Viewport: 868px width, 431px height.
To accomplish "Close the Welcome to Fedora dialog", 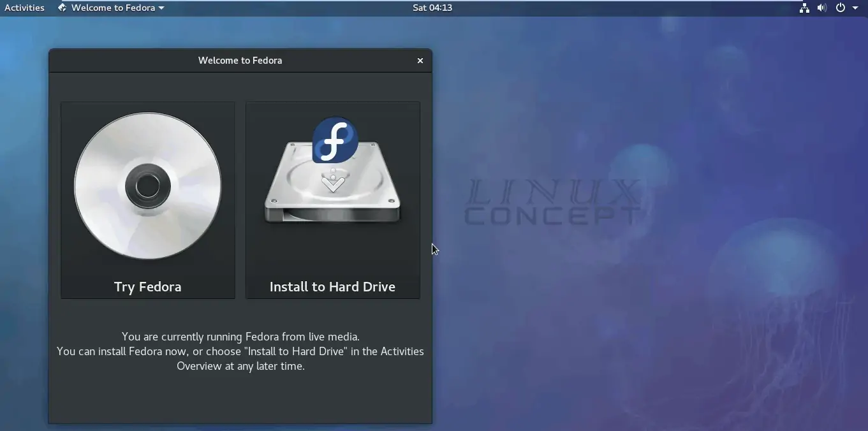I will (x=420, y=61).
